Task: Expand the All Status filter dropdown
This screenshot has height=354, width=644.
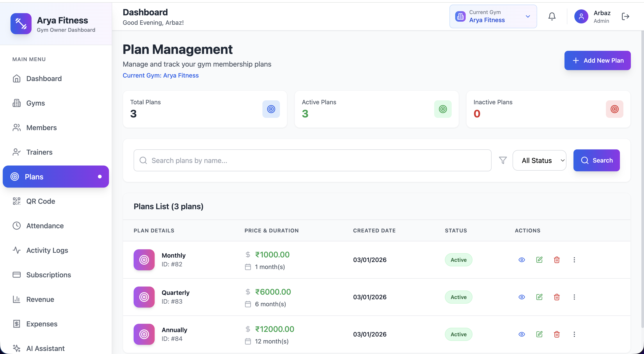Action: [x=540, y=160]
